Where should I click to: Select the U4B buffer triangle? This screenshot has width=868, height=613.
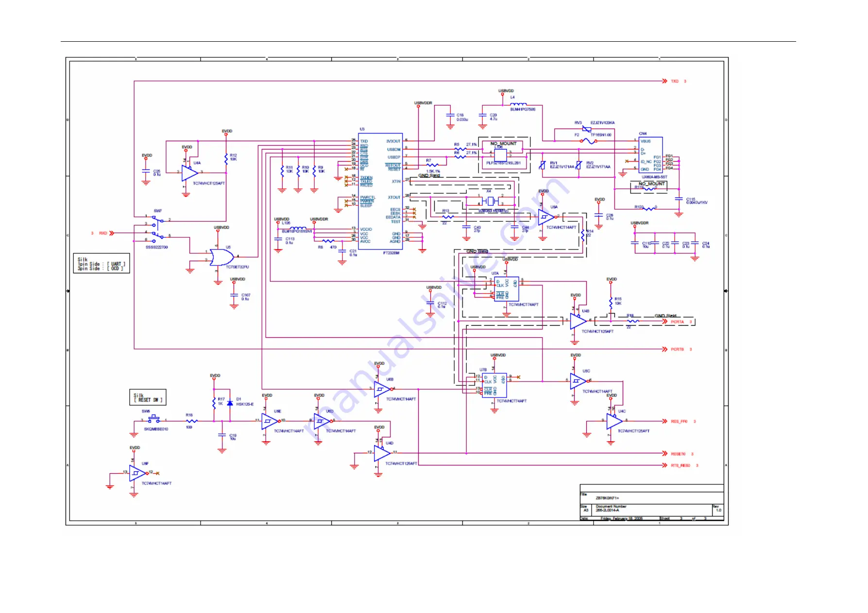click(x=579, y=321)
